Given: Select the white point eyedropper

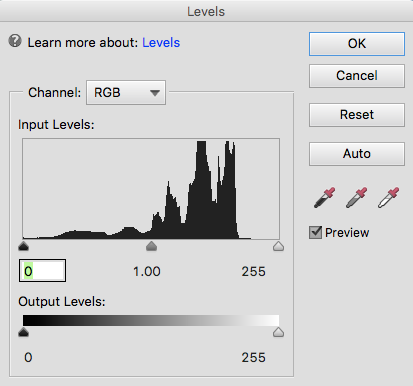Looking at the screenshot, I should click(388, 197).
